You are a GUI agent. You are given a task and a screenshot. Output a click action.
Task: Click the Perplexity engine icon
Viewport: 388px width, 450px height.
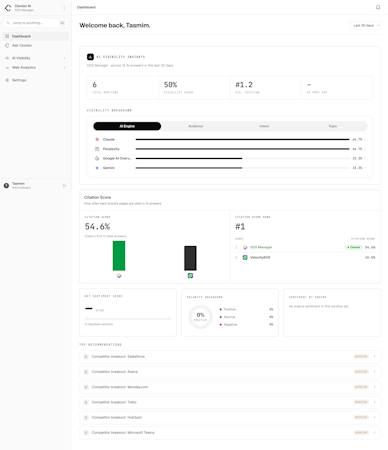click(97, 149)
